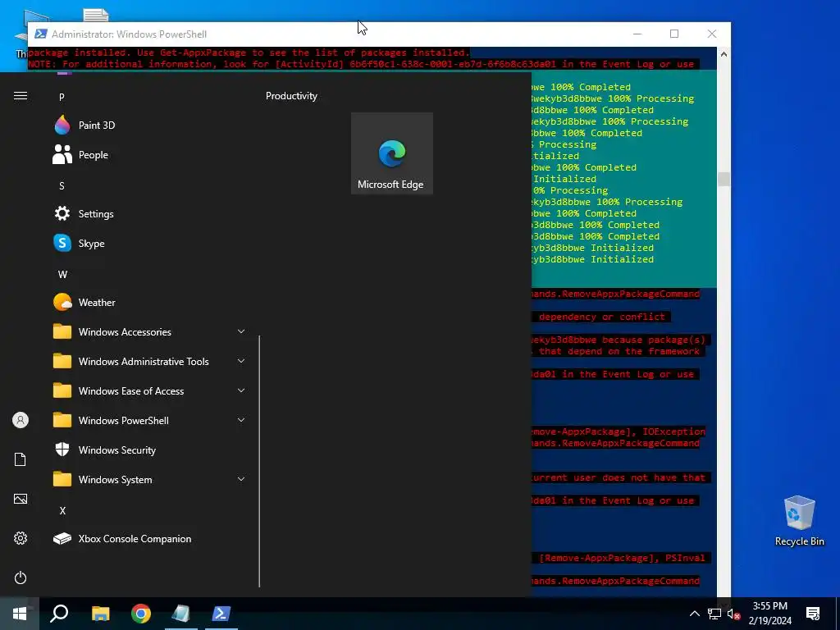The image size is (840, 630).
Task: Expand the Start menu hamburger button
Action: click(x=21, y=96)
